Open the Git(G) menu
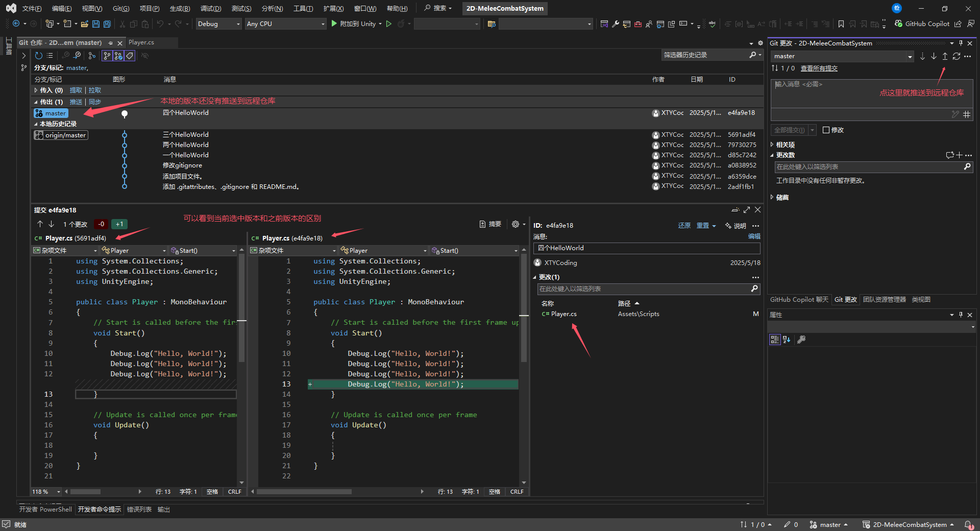 click(121, 8)
